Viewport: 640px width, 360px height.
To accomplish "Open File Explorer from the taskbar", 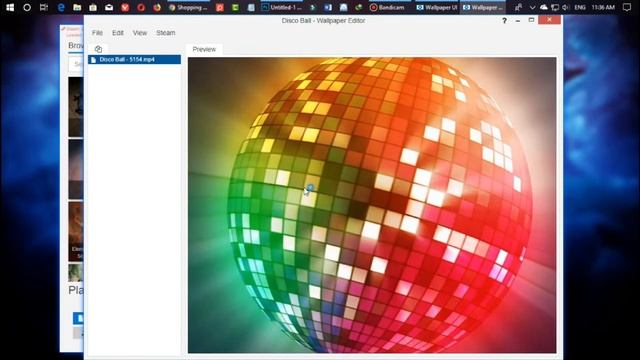I will click(x=77, y=7).
